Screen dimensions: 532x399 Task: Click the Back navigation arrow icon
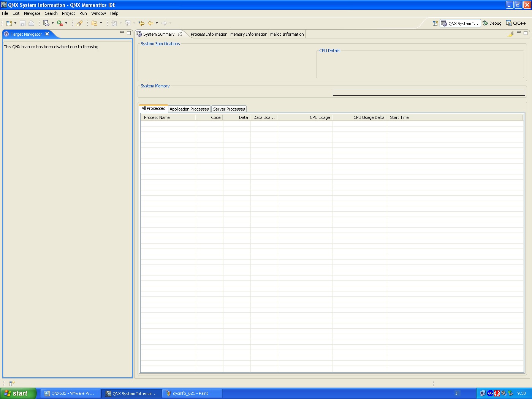(x=150, y=23)
